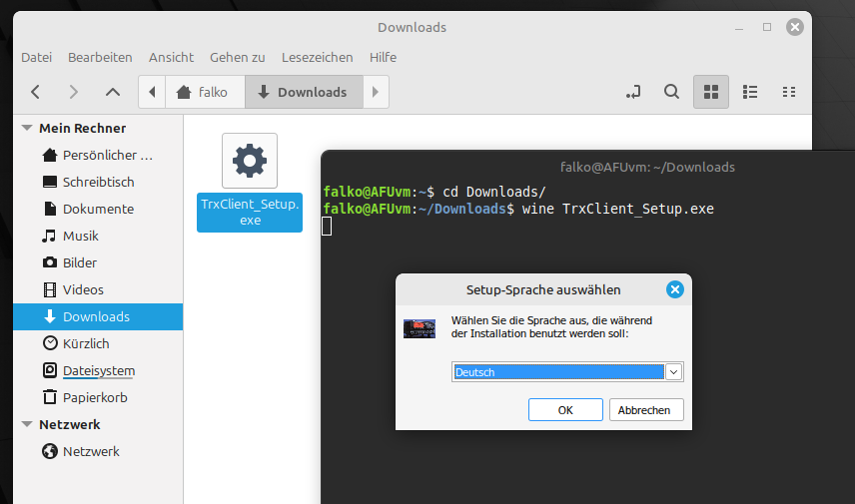Open the file search icon

[672, 92]
